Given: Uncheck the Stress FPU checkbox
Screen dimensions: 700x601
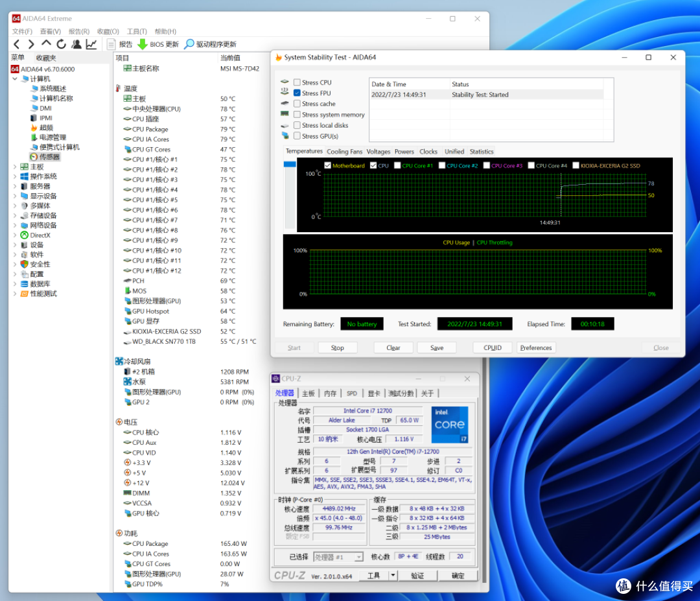Looking at the screenshot, I should tap(297, 93).
